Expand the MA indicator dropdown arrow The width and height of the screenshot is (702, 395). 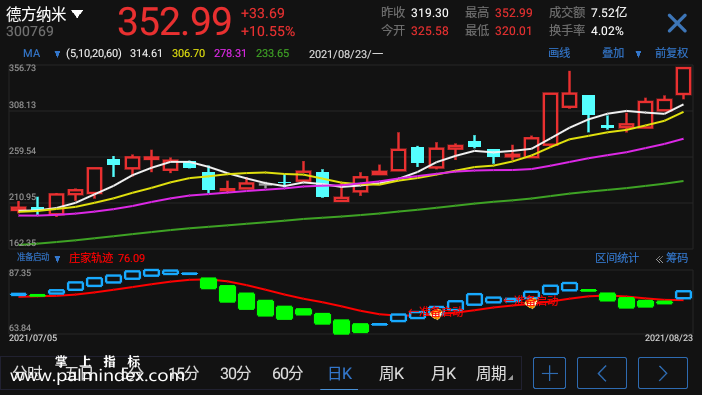click(57, 54)
